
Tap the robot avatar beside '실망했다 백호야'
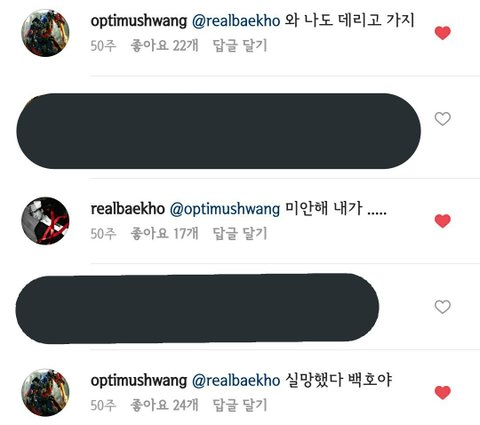[x=45, y=392]
